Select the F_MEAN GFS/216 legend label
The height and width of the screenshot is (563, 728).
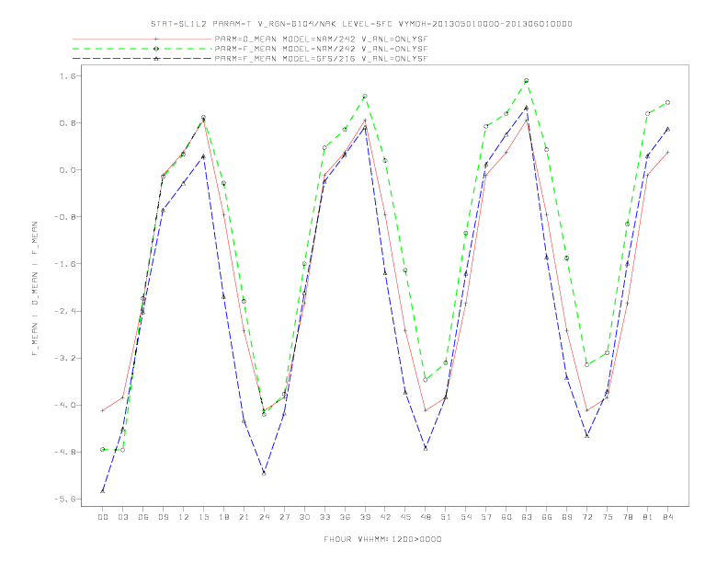[321, 59]
